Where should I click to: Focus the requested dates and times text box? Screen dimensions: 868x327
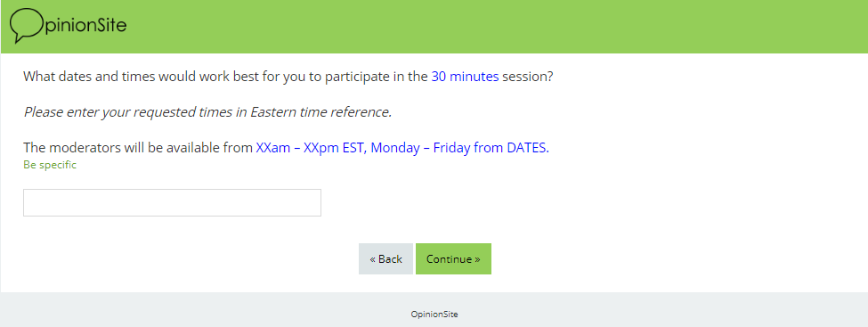[172, 203]
